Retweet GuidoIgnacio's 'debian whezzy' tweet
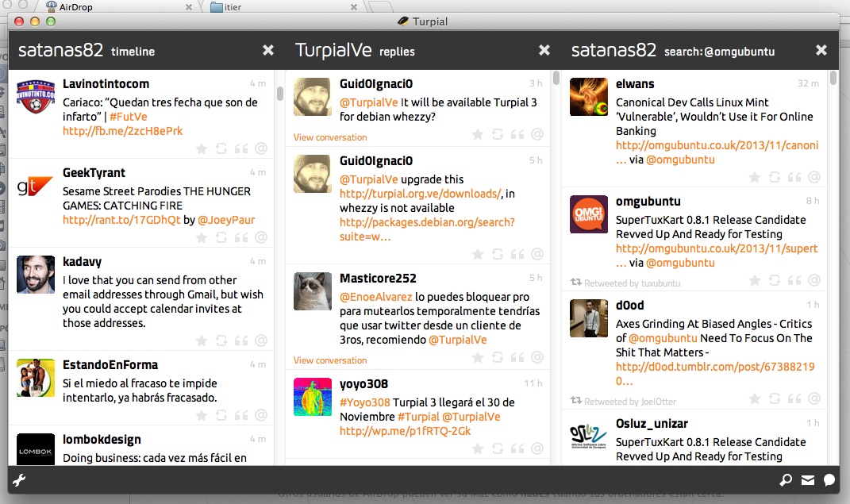 pos(498,134)
